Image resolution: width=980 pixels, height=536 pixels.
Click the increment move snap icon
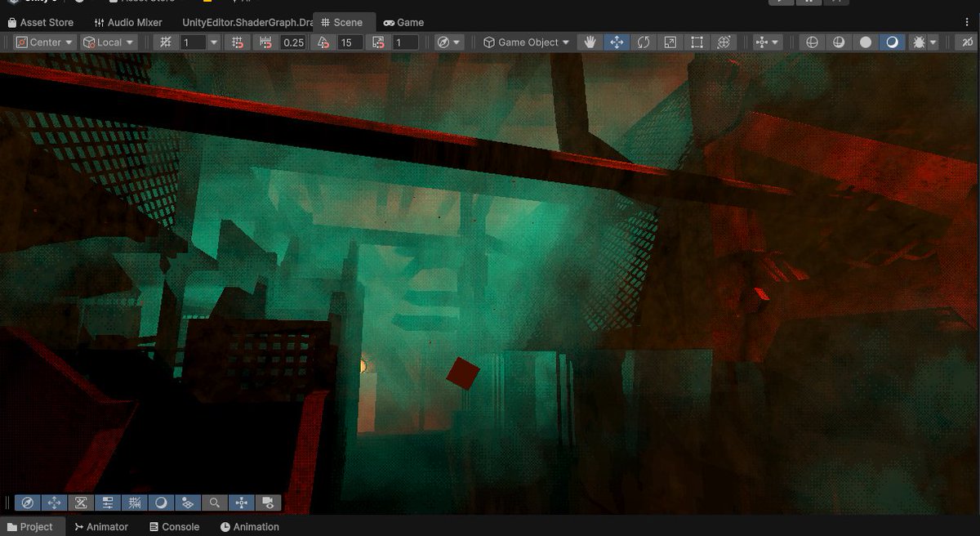(x=265, y=42)
